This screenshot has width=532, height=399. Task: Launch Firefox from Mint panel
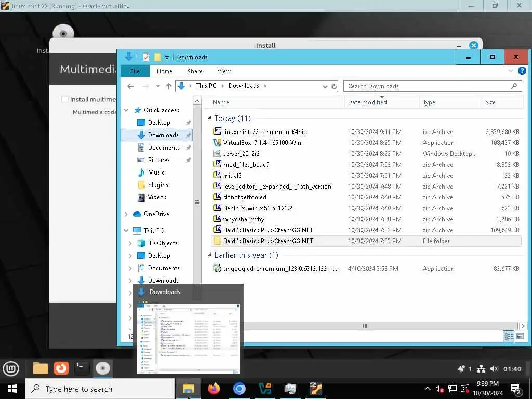tap(61, 368)
